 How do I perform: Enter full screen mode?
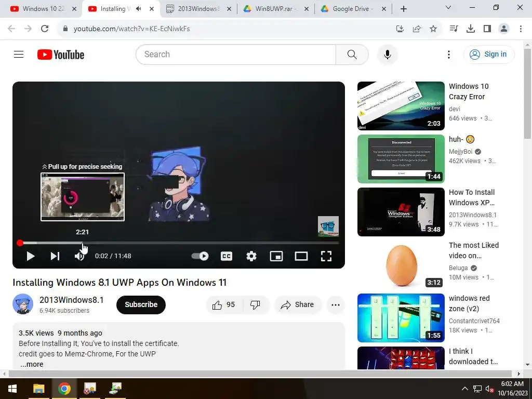[326, 256]
